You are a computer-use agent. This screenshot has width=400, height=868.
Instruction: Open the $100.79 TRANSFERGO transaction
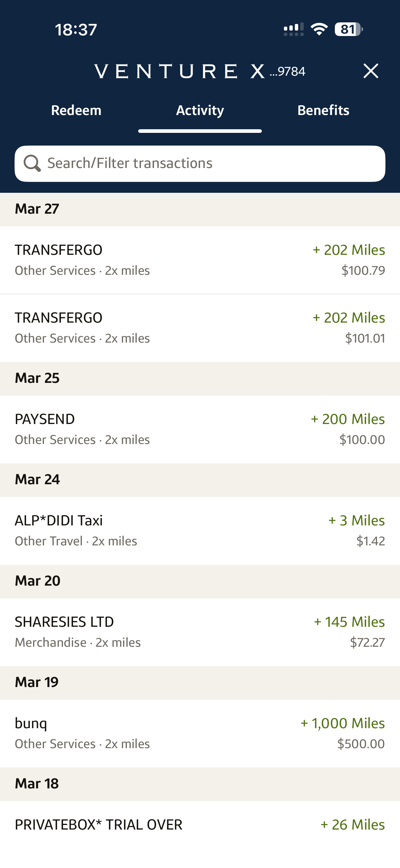coord(200,260)
